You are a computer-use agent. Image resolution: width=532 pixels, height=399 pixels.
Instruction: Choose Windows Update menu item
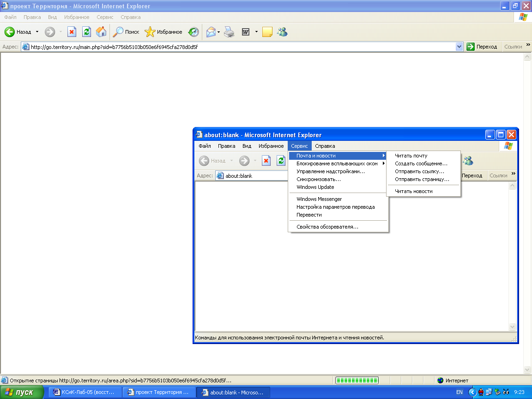tap(338, 187)
